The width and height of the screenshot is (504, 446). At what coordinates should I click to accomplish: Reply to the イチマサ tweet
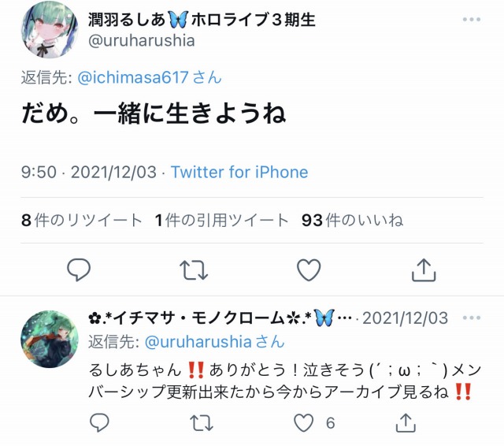pos(99,422)
